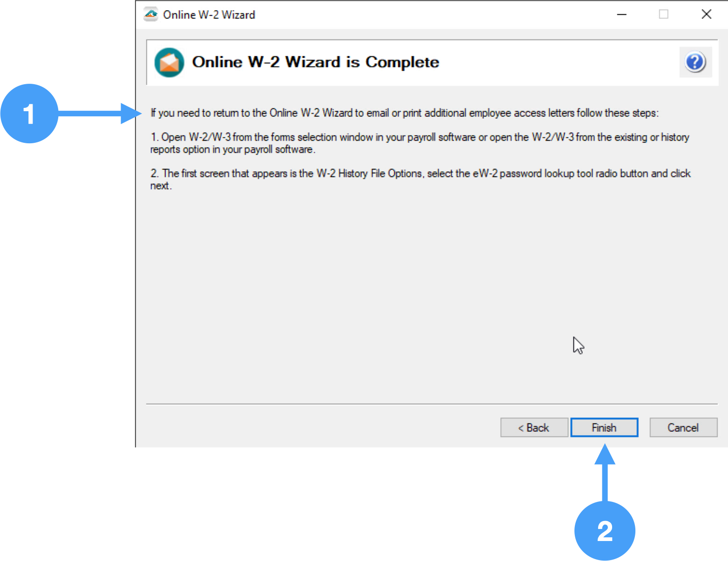This screenshot has width=728, height=561.
Task: Click the horizontal separator above the buttons
Action: 431,404
